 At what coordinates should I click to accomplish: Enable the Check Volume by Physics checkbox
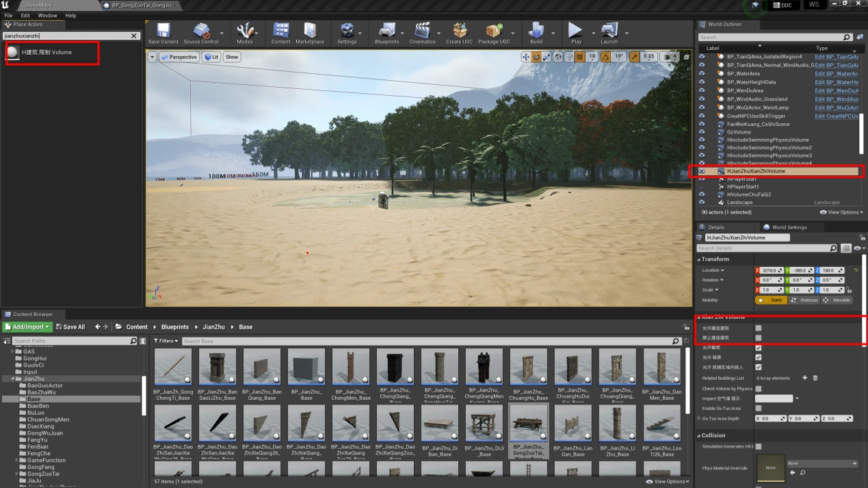coord(758,389)
